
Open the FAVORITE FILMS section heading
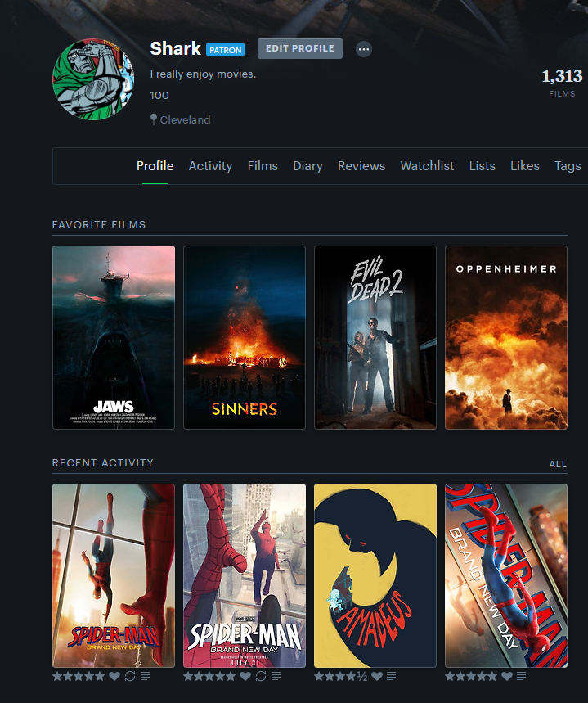coord(99,224)
